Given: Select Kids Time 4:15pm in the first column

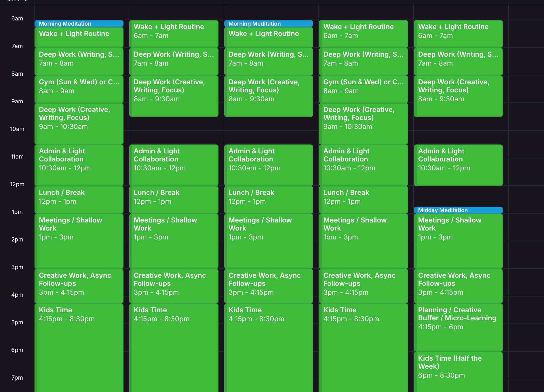Looking at the screenshot, I should pyautogui.click(x=79, y=348).
